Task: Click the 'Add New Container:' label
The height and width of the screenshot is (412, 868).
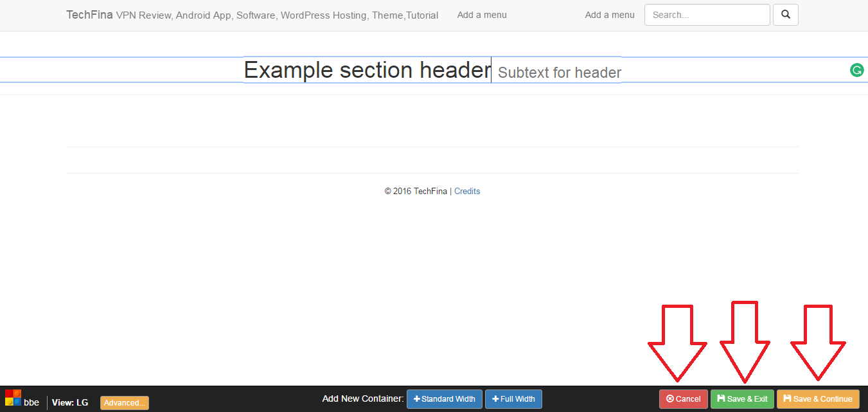Action: [362, 399]
